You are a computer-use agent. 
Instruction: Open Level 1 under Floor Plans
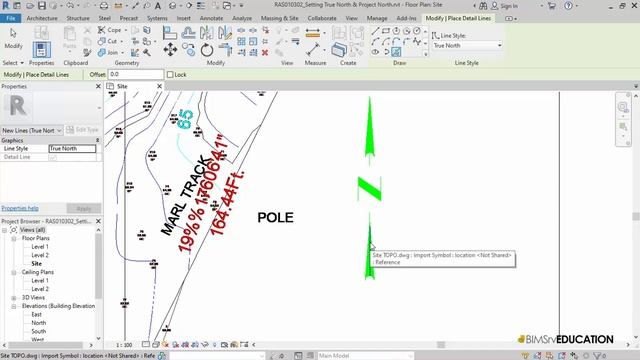tap(40, 247)
